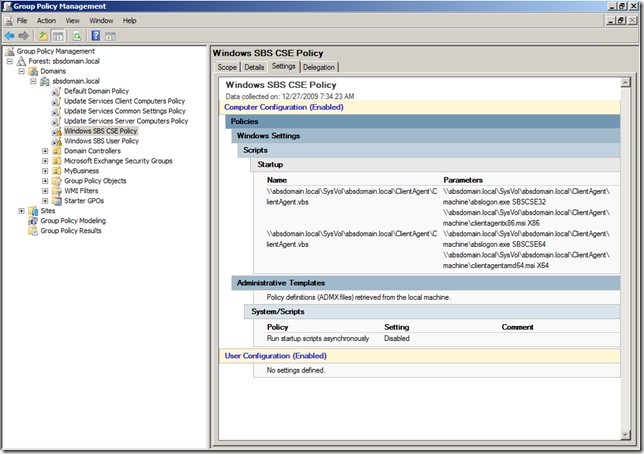Image resolution: width=644 pixels, height=454 pixels.
Task: Click the Group Policy Objects folder icon
Action: [57, 181]
